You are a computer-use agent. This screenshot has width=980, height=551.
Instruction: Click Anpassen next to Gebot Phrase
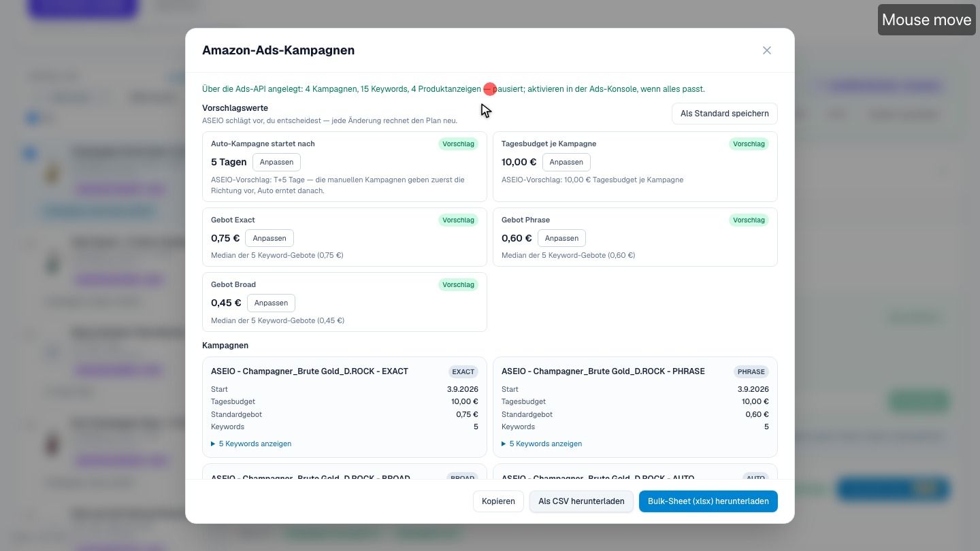pos(561,238)
